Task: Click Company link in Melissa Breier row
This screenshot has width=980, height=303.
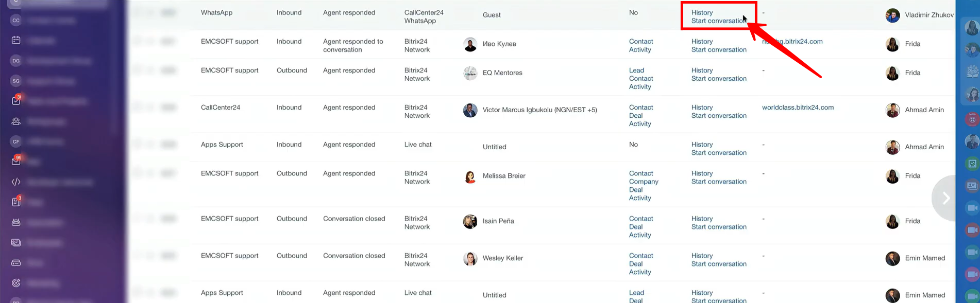Action: (x=644, y=182)
